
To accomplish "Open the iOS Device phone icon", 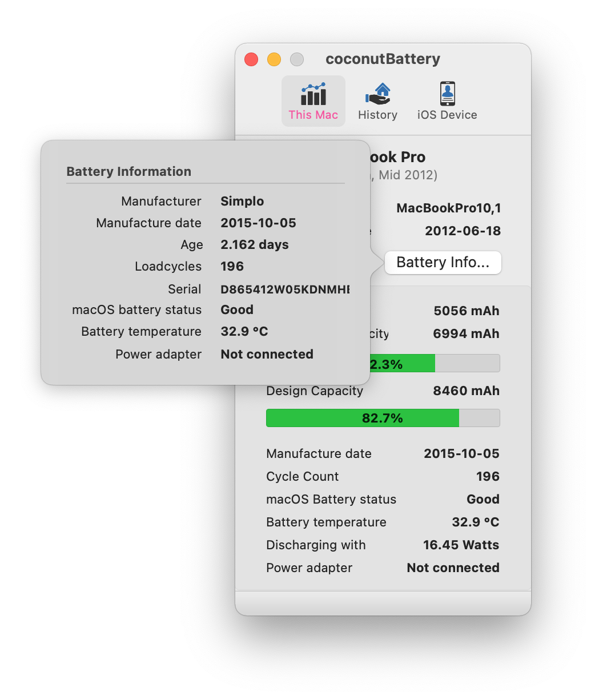I will tap(447, 94).
